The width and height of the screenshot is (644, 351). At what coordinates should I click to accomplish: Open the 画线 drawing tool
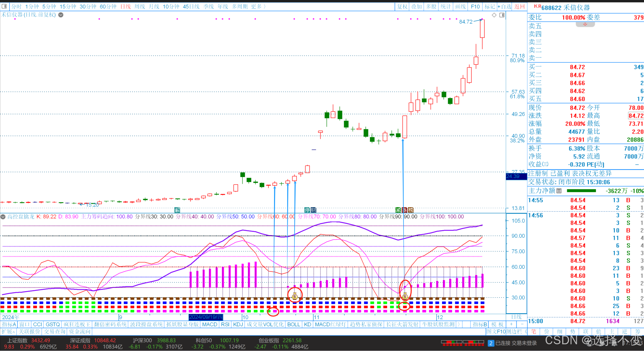(x=460, y=6)
